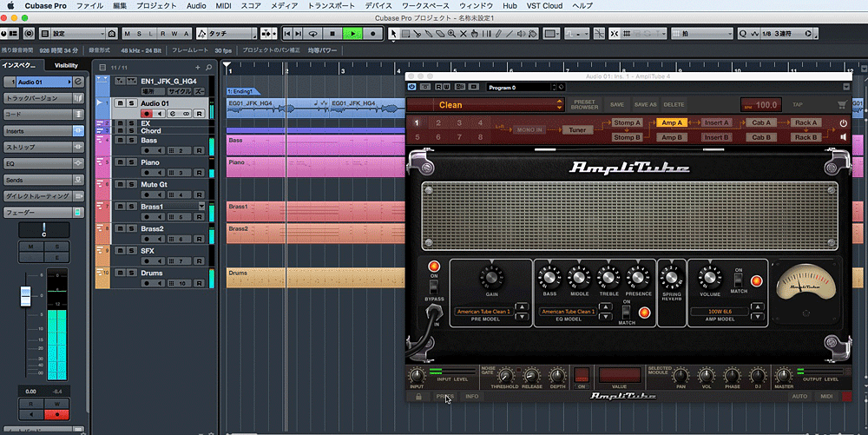
Task: Open Brass1 track dropdown arrow
Action: pyautogui.click(x=201, y=207)
